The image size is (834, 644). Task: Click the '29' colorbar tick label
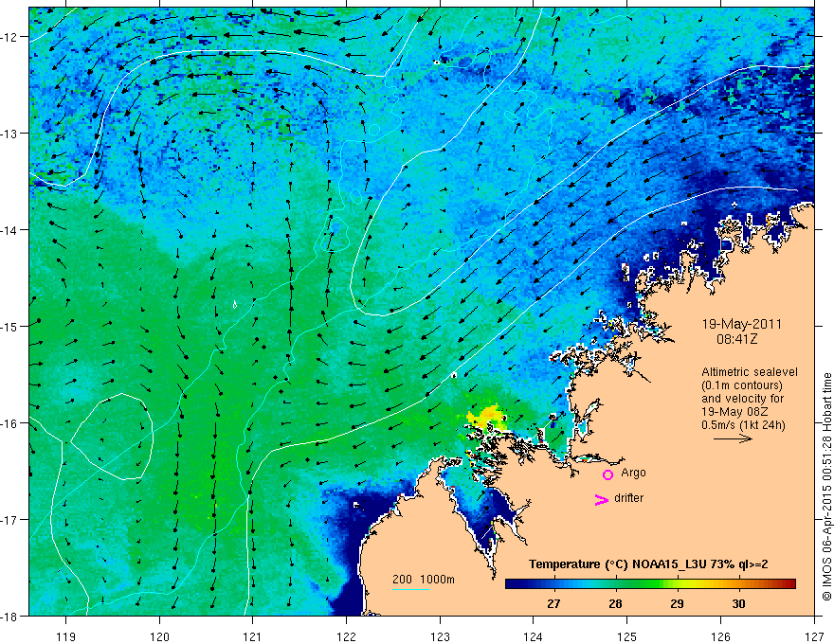[x=677, y=603]
